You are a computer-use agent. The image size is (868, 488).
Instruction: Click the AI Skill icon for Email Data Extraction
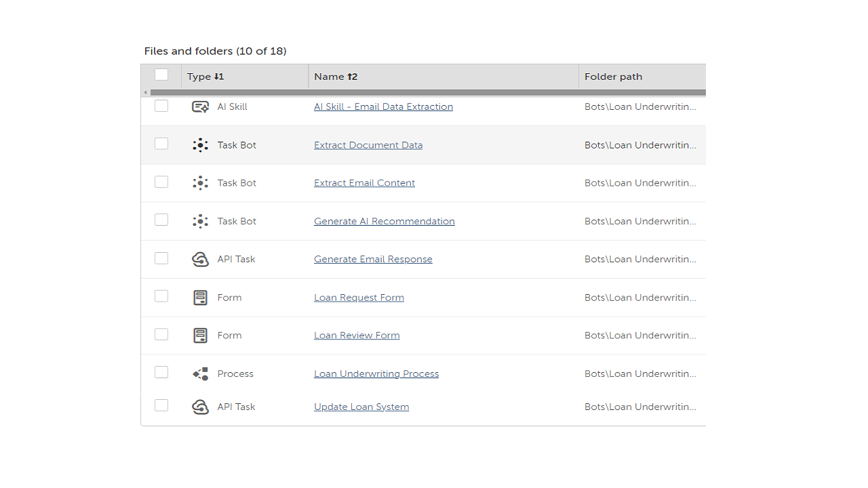pos(200,106)
